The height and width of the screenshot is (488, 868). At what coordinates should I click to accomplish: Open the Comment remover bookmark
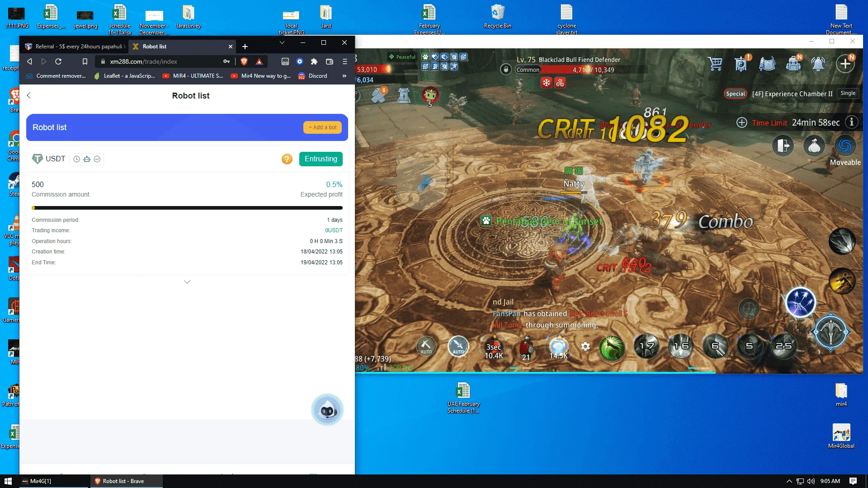[56, 76]
